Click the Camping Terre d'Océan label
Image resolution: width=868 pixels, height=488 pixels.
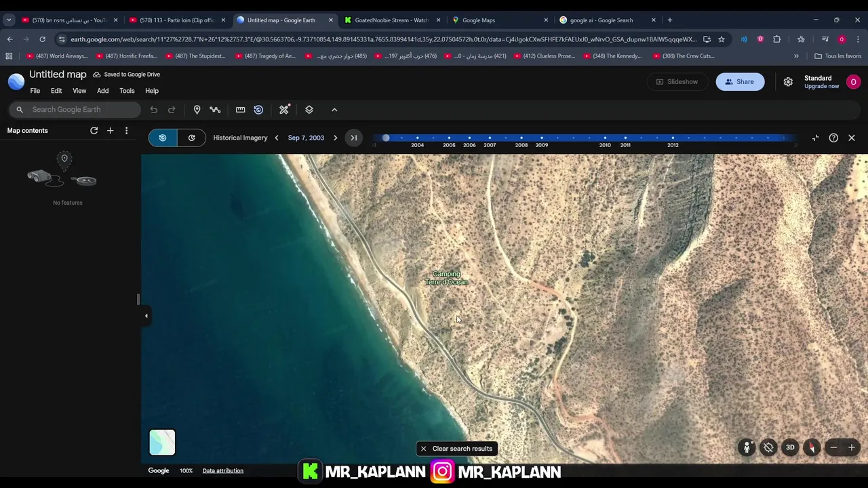click(446, 279)
